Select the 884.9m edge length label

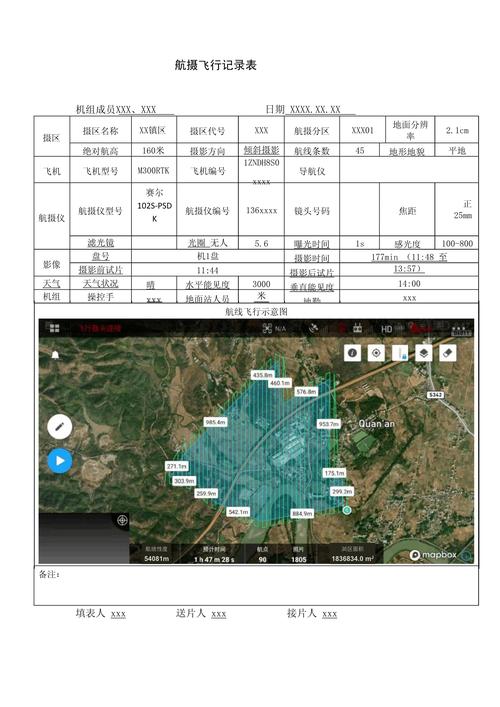point(302,514)
